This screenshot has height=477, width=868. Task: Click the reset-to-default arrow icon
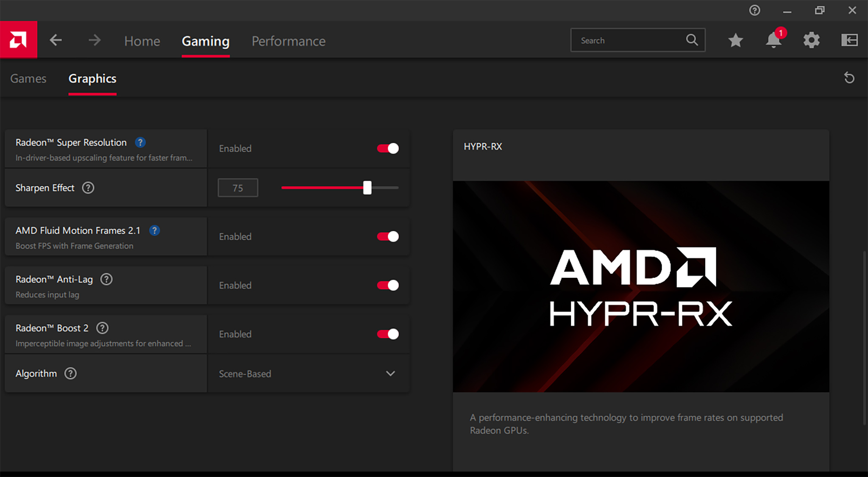click(849, 78)
